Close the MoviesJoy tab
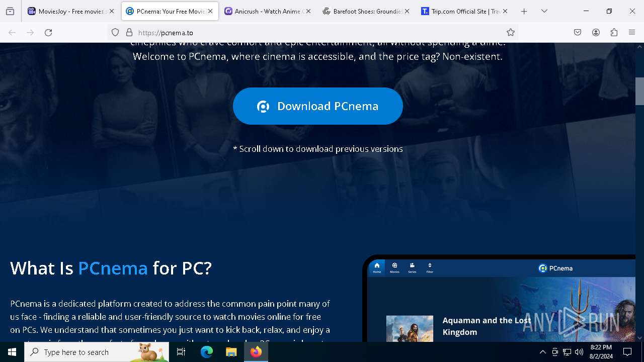The height and width of the screenshot is (362, 644). click(112, 11)
